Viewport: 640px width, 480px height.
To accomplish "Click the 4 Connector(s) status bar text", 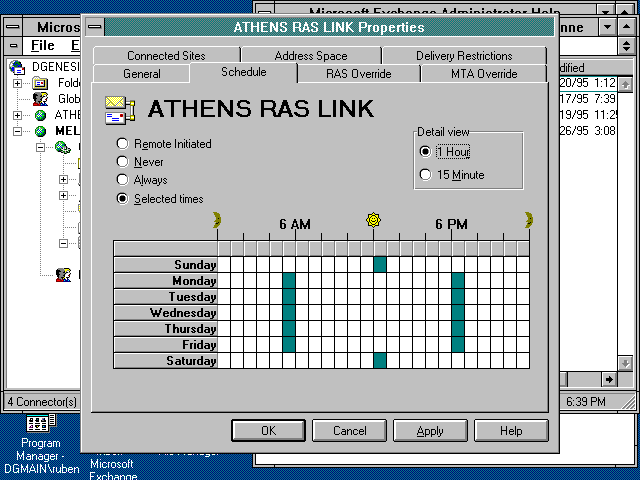I will coord(42,402).
